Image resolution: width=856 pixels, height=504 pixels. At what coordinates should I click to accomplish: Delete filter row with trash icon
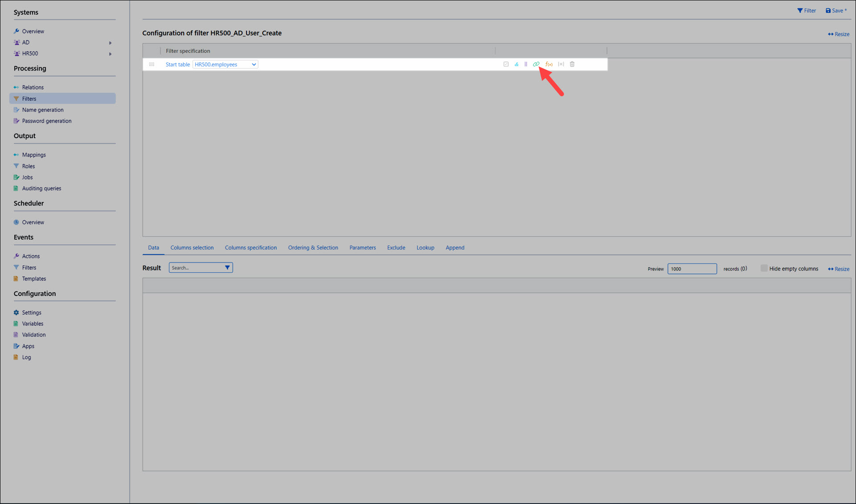coord(572,64)
